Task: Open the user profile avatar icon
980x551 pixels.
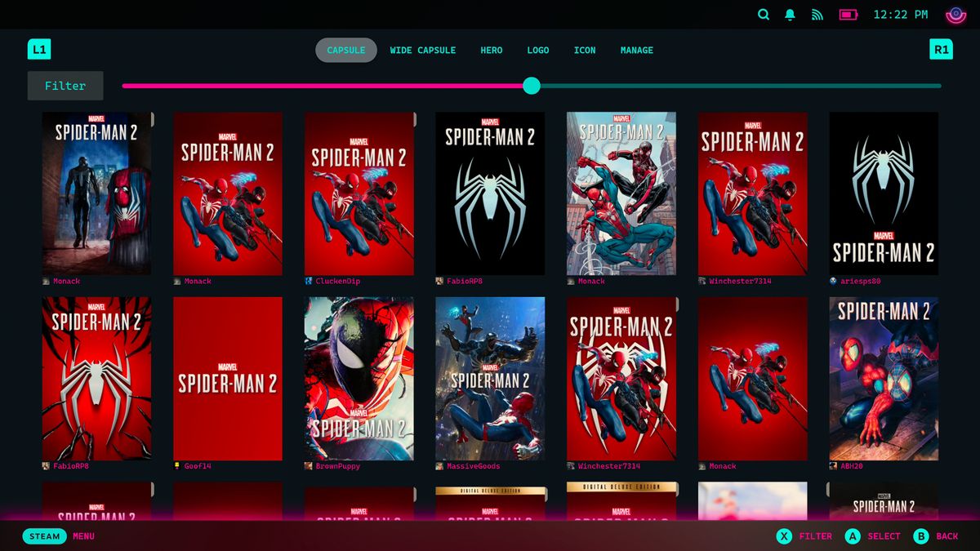Action: 955,15
